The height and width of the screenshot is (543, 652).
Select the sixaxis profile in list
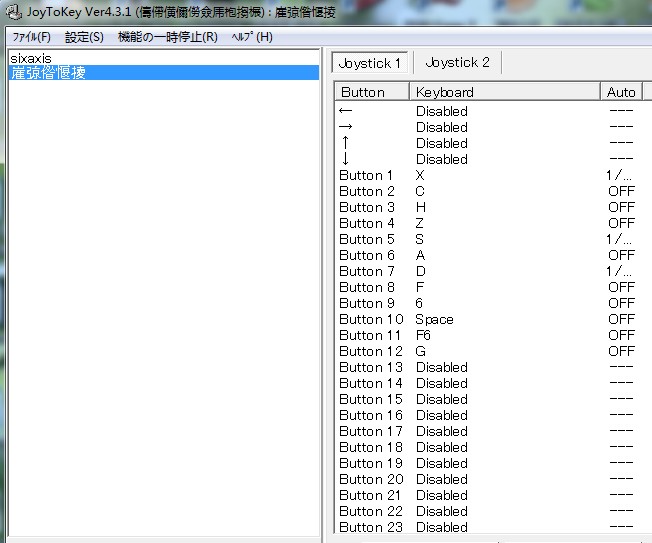coord(30,59)
